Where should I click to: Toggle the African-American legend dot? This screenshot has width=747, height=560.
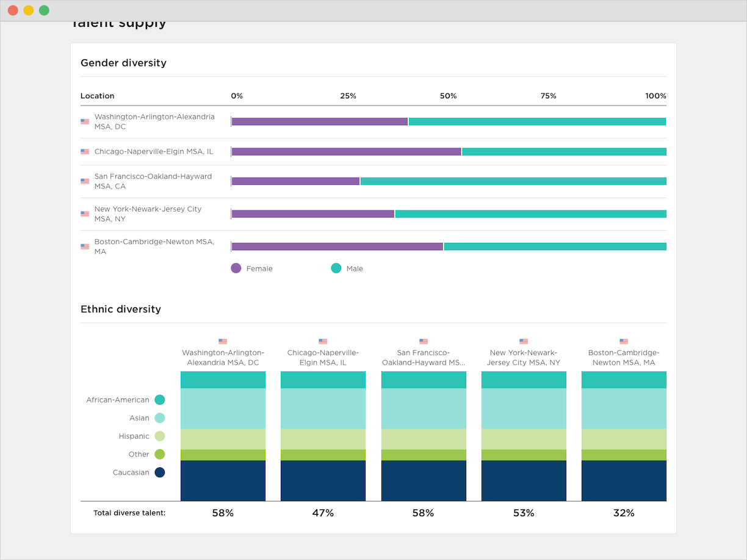[160, 400]
